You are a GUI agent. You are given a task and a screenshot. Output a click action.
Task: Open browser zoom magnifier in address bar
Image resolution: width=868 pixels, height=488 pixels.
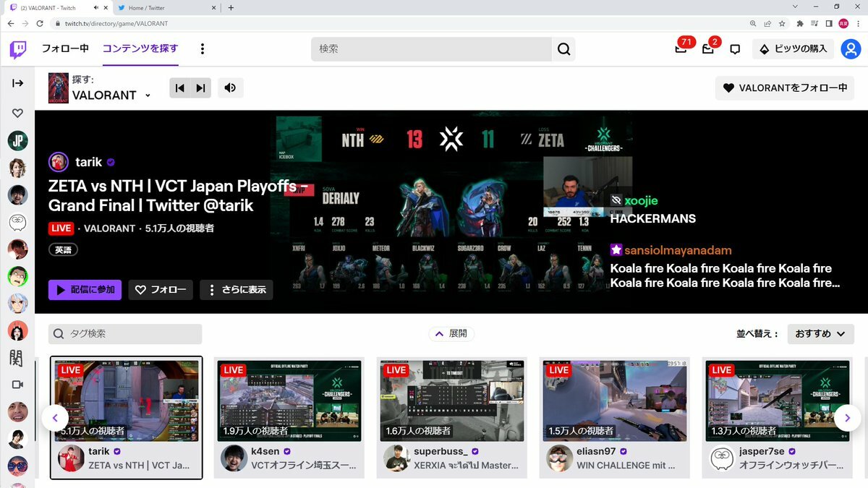754,23
